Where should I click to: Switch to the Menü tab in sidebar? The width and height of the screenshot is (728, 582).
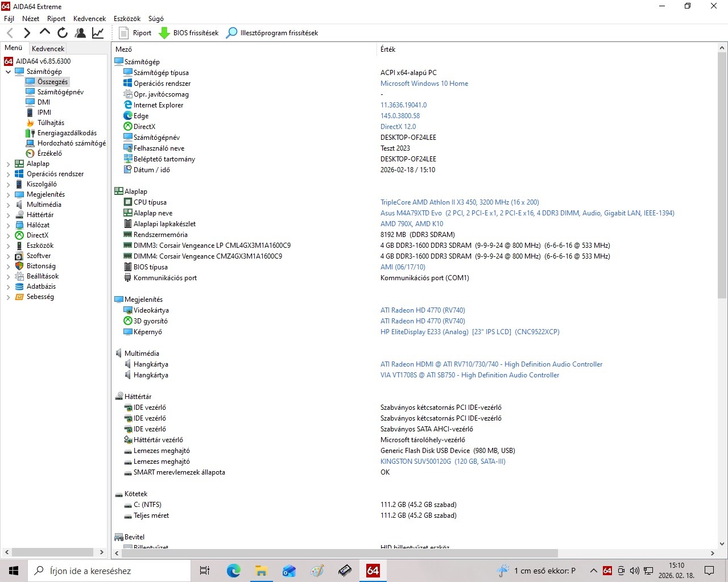[x=14, y=48]
